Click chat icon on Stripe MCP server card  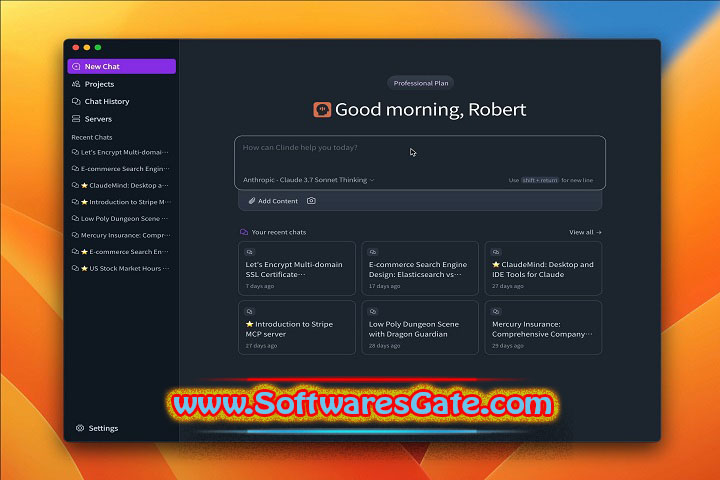249,311
